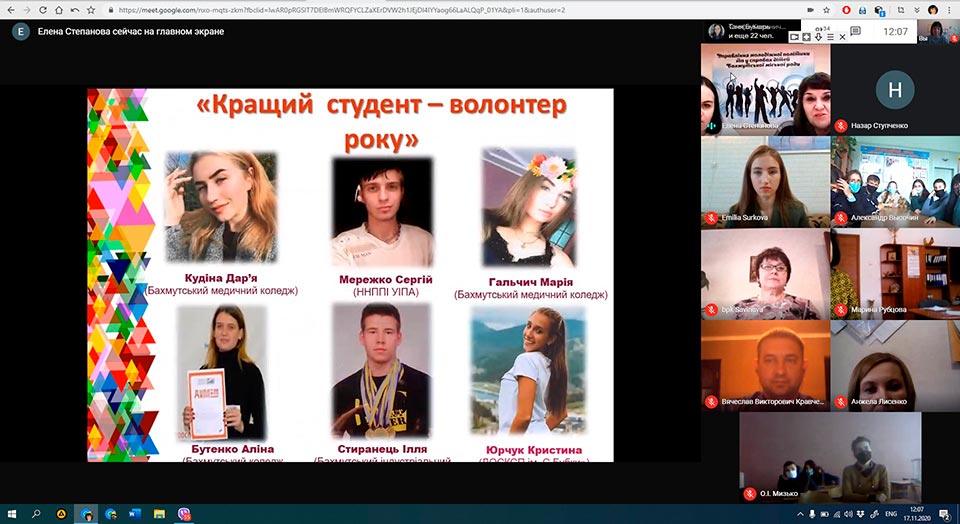
Task: Select Вячеслав Викторович Кравче... video tile
Action: [766, 366]
